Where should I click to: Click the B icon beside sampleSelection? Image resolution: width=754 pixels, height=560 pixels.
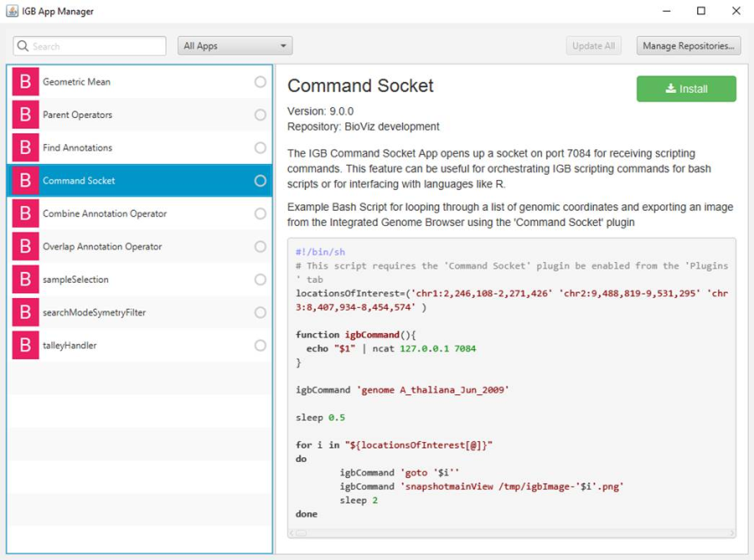tap(25, 280)
